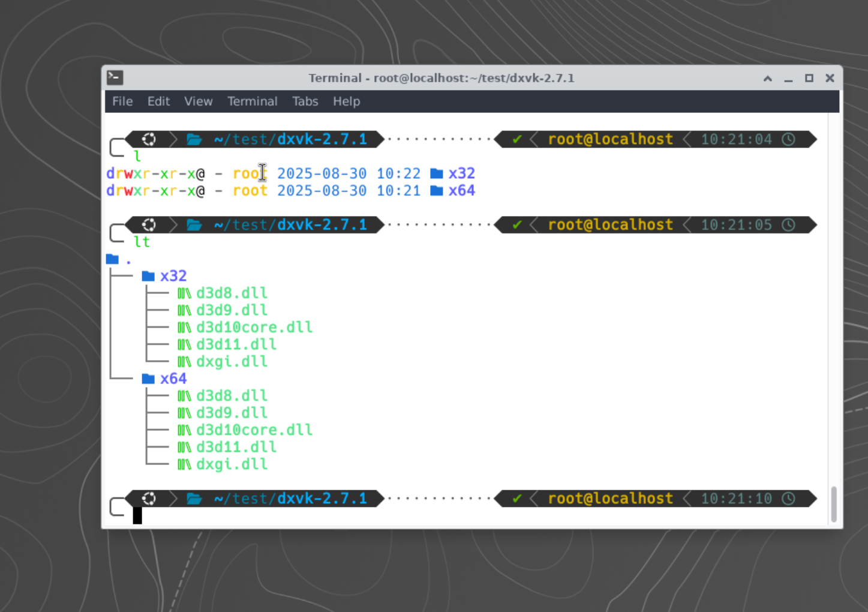868x612 pixels.
Task: Click the d3d10core.dll file icon under x32
Action: point(184,328)
